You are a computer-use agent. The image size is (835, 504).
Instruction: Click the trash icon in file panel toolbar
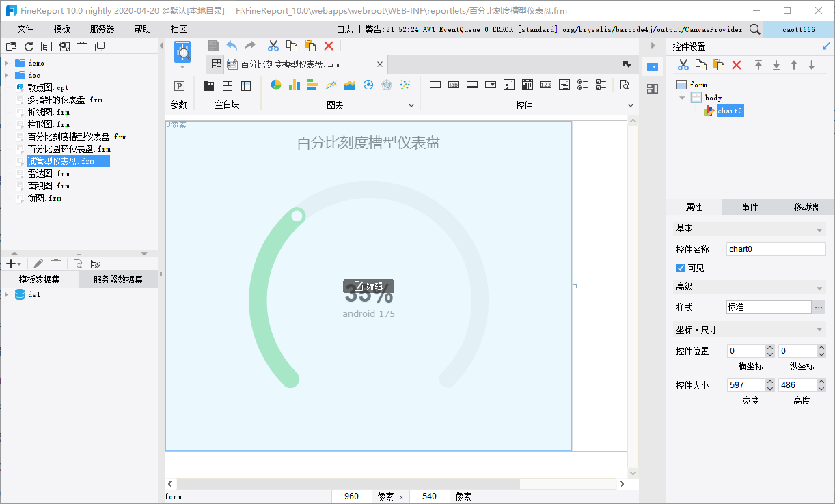pos(82,46)
